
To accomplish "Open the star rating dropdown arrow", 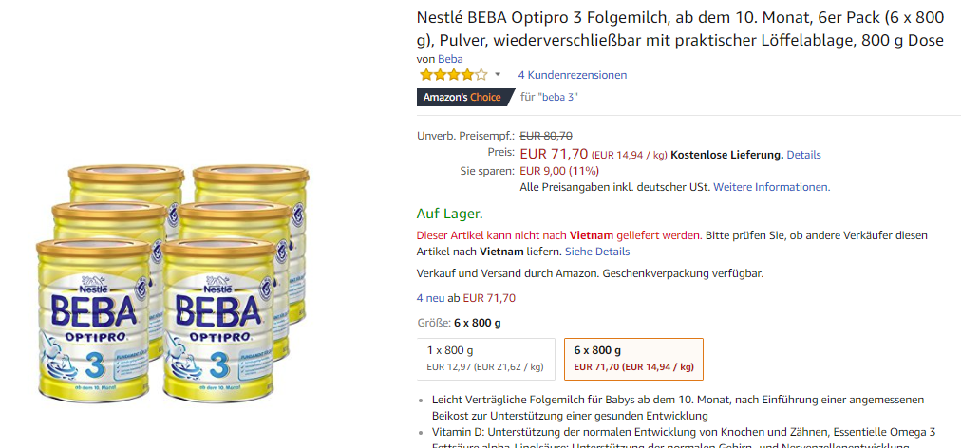I will 498,75.
